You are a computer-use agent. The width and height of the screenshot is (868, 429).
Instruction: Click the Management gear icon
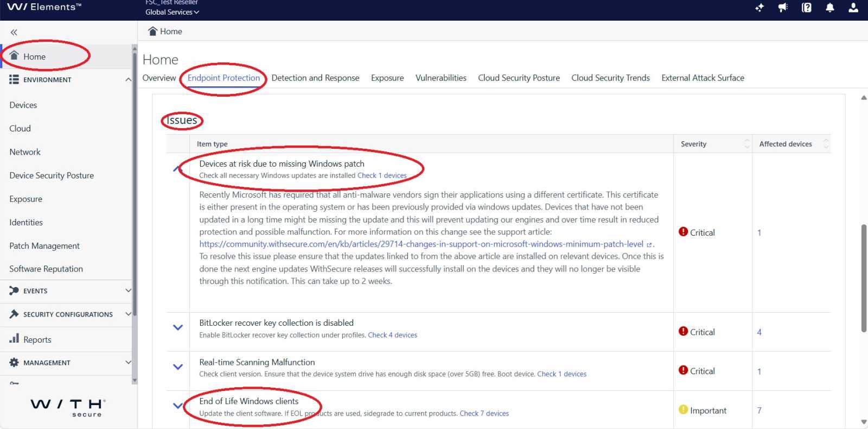point(14,362)
